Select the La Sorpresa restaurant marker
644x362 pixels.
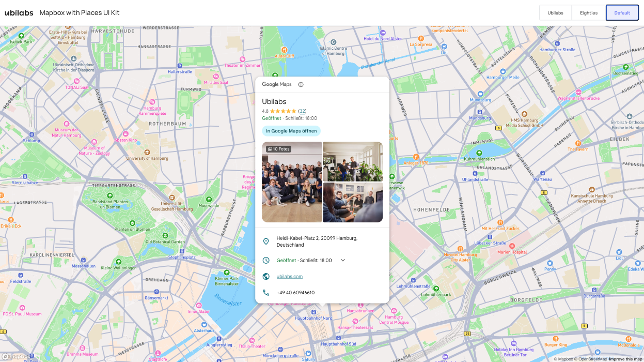point(421,38)
